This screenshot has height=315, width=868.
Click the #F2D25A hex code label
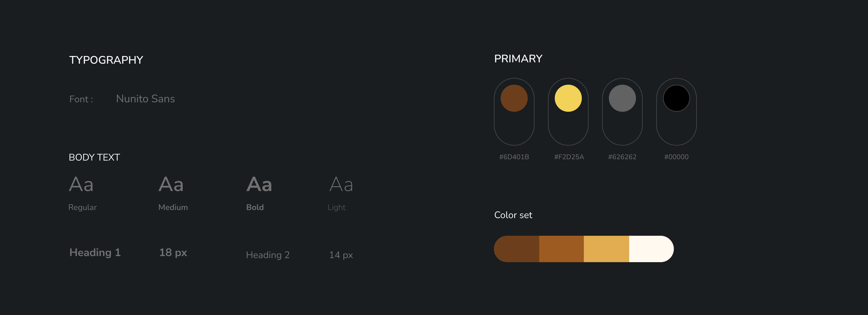569,157
